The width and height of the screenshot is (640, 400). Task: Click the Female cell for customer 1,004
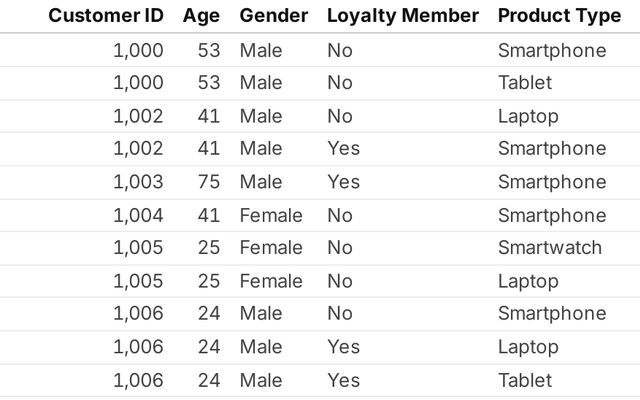[x=270, y=215]
